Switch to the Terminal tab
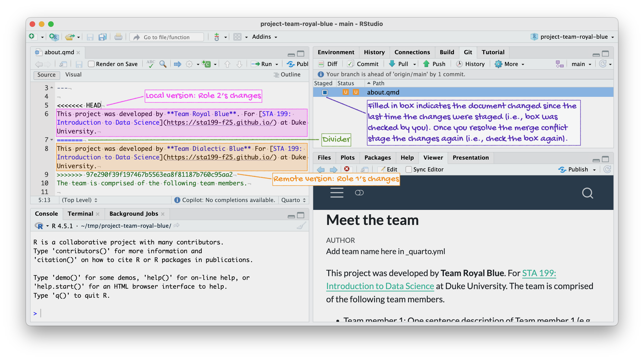This screenshot has height=360, width=644. point(80,214)
